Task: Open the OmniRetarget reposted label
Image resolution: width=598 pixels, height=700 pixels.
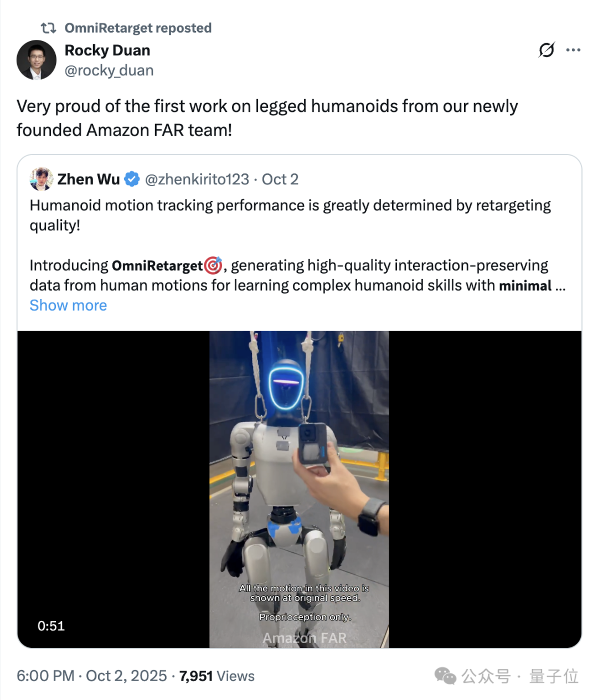Action: click(x=138, y=28)
